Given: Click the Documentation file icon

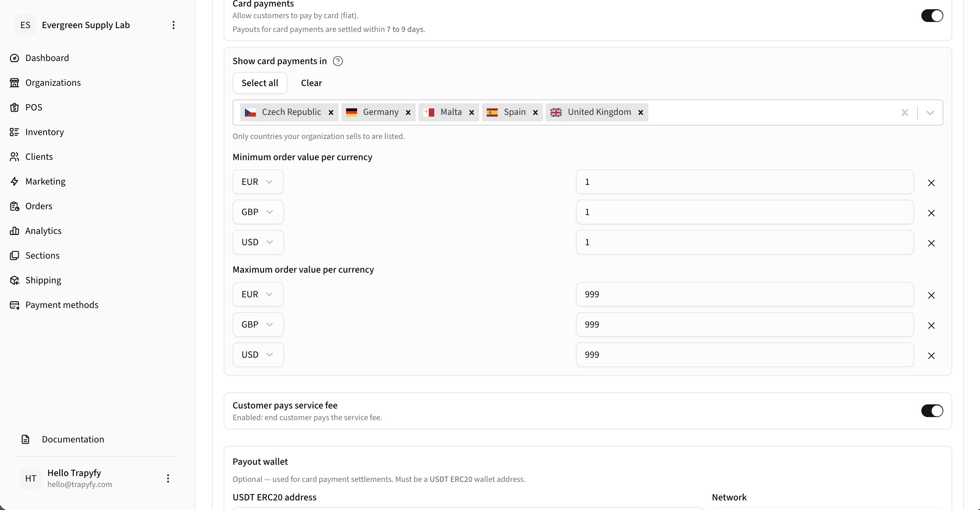Looking at the screenshot, I should [x=25, y=439].
